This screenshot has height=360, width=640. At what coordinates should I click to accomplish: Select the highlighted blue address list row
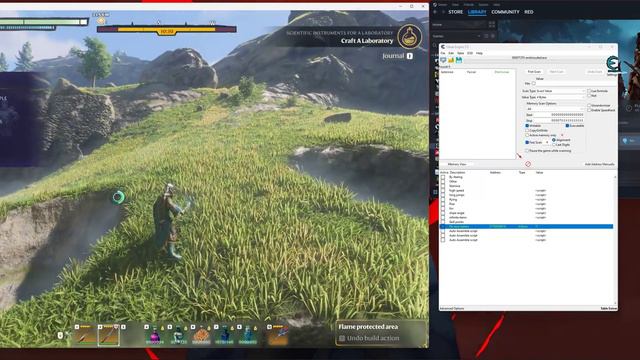coord(526,227)
